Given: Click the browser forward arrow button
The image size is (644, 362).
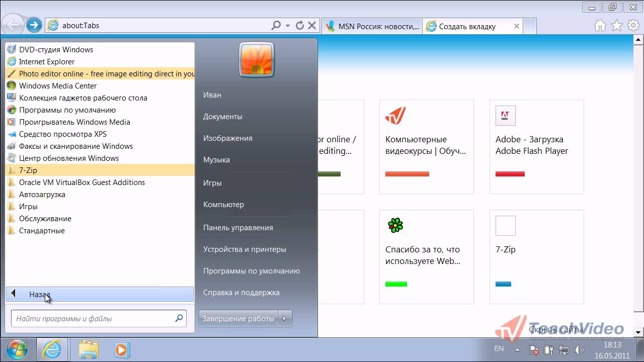Looking at the screenshot, I should [x=34, y=25].
